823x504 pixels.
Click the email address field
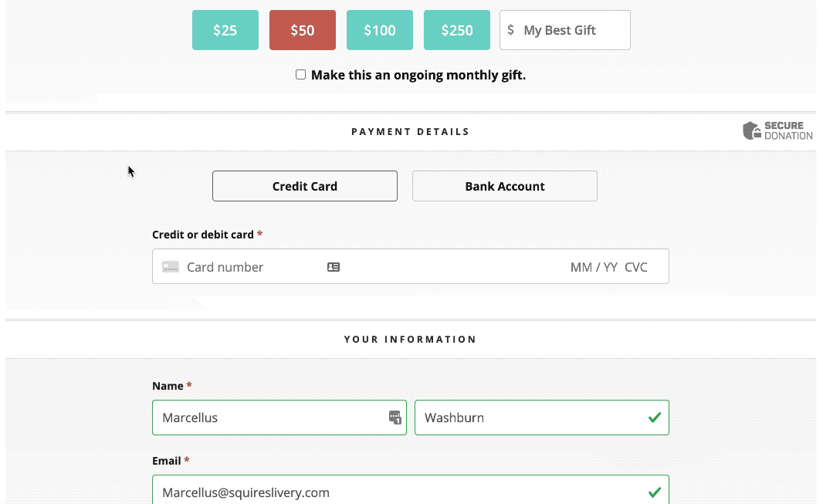pyautogui.click(x=411, y=490)
